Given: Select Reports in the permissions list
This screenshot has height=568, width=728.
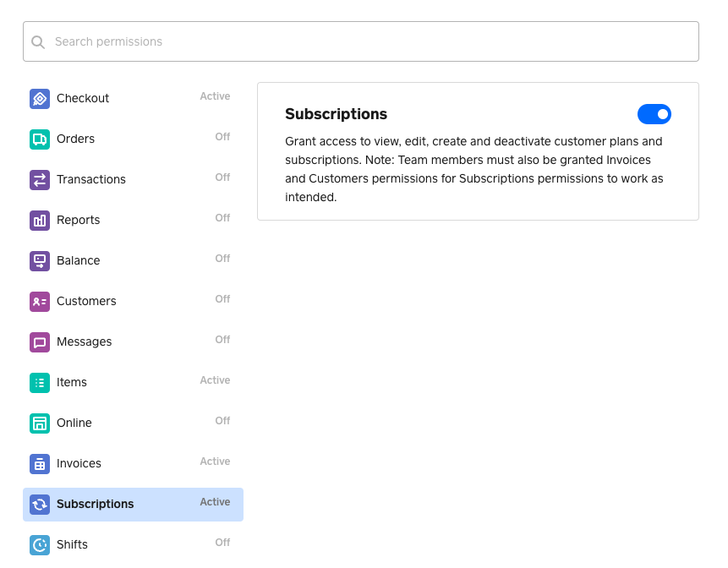Looking at the screenshot, I should tap(78, 220).
